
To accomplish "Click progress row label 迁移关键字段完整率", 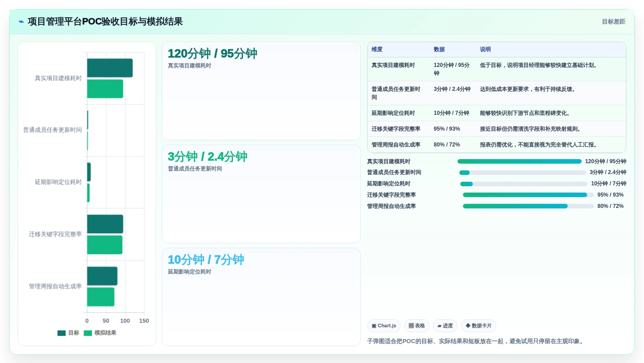I will coord(392,195).
